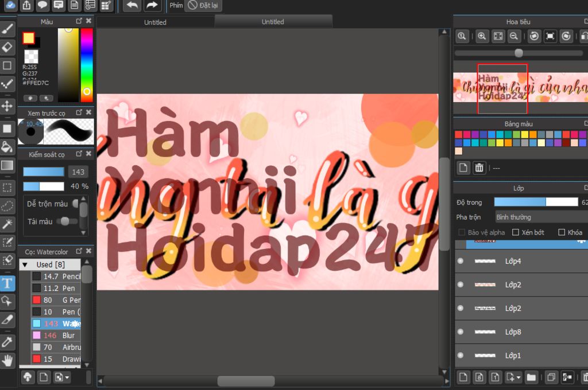Click the rainbow hue strip
This screenshot has height=390, width=588.
(87, 65)
